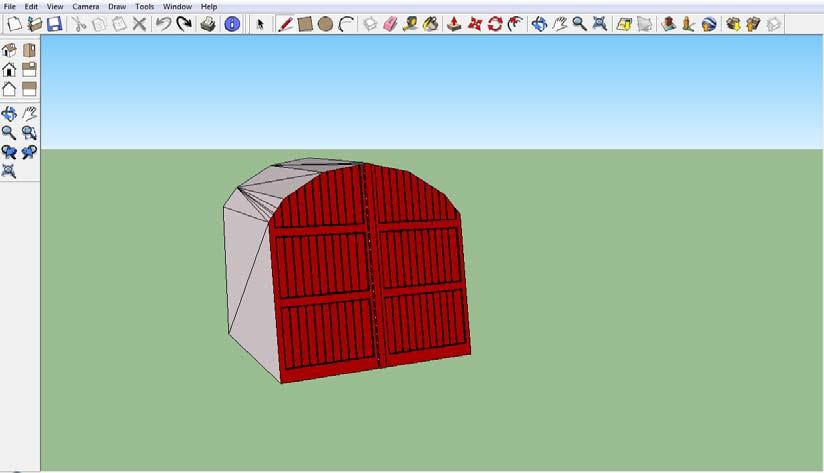This screenshot has height=473, width=824.
Task: Delete selection with the X Erase icon
Action: coord(139,24)
